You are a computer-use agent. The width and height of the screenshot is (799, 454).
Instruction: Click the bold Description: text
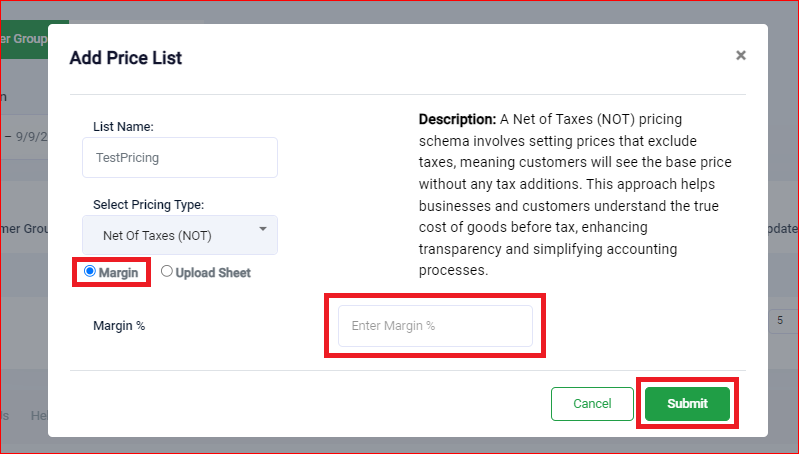click(457, 119)
